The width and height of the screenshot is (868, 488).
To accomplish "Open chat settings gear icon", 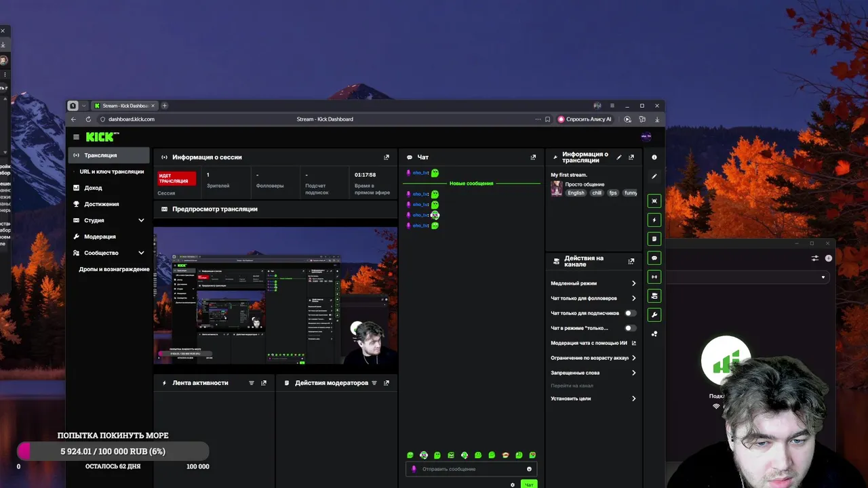I will point(512,485).
